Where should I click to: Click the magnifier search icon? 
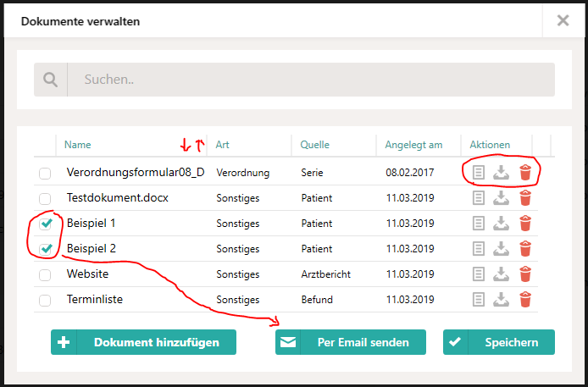(50, 80)
